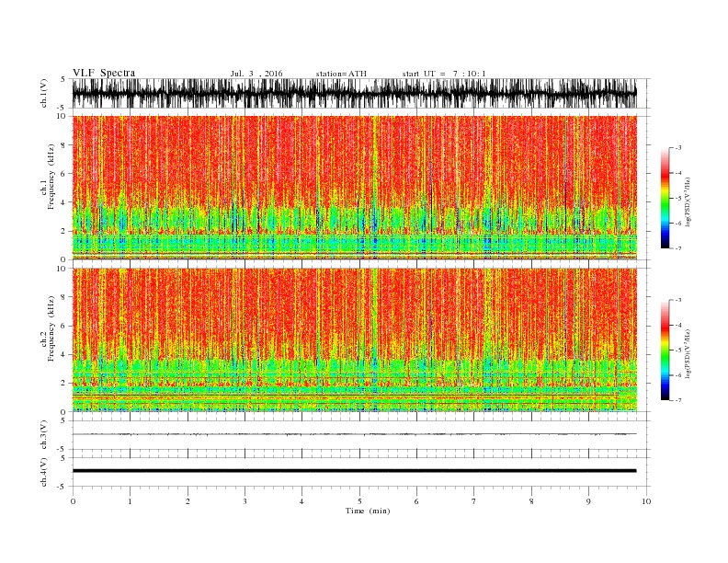Screen dimensions: 728x563
Task: Click the "Time (min)" x-axis label
Action: [368, 511]
